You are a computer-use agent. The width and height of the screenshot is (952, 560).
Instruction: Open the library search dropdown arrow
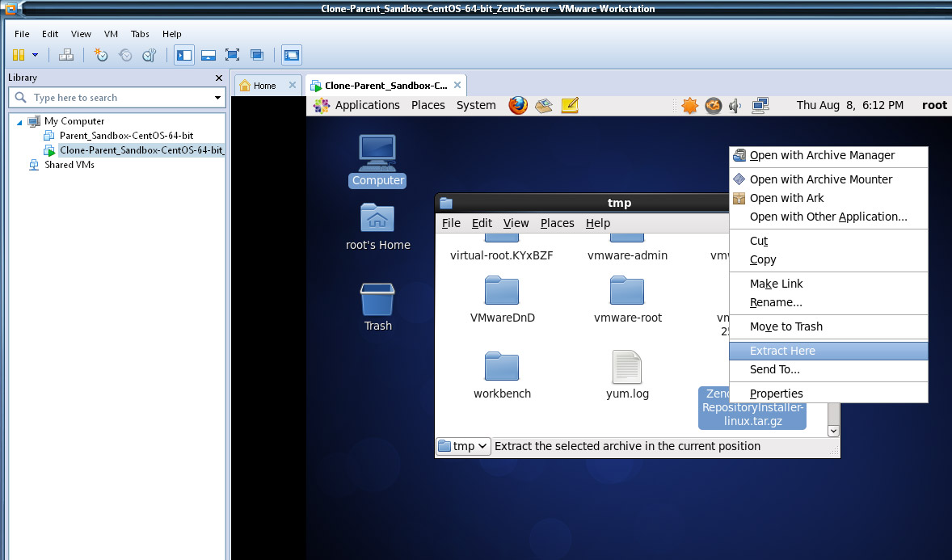pos(217,98)
